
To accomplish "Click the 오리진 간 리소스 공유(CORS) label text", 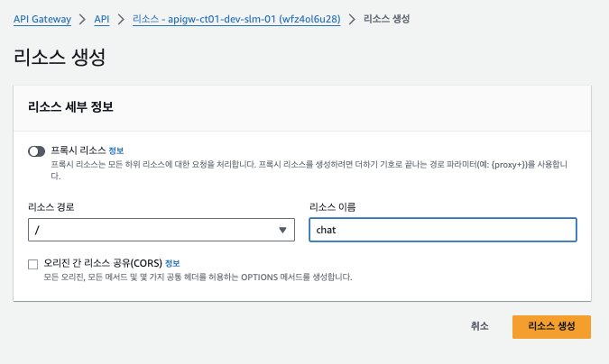I will 103,263.
